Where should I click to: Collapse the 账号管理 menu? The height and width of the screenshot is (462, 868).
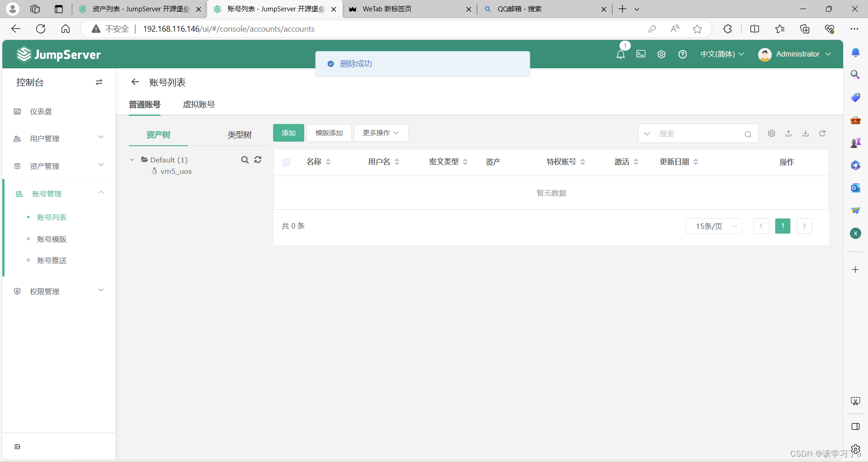click(59, 194)
